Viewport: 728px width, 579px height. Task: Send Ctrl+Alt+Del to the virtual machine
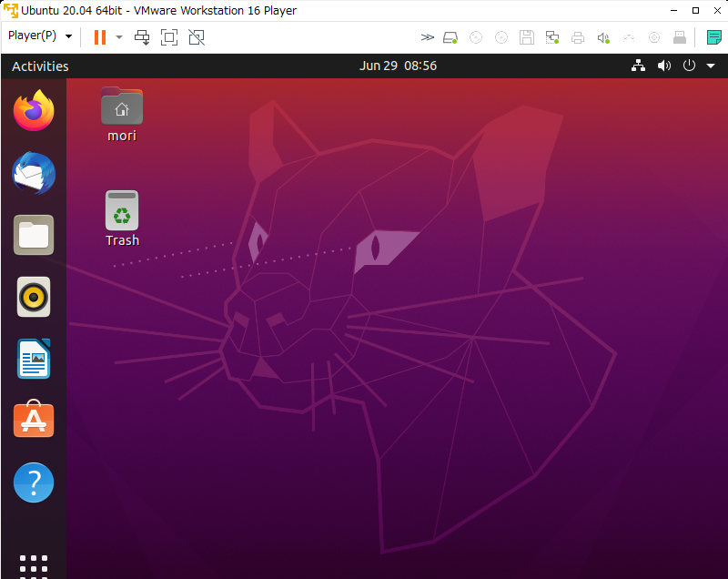(142, 37)
